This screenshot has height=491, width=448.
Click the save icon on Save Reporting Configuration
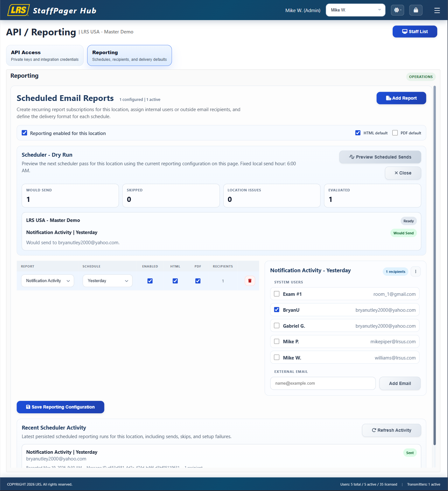pos(28,407)
